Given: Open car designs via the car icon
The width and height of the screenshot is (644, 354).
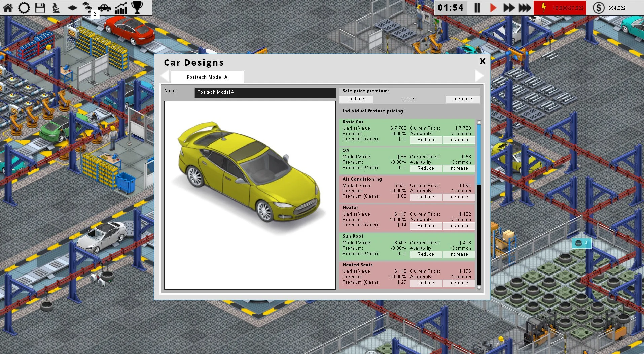Looking at the screenshot, I should (105, 7).
